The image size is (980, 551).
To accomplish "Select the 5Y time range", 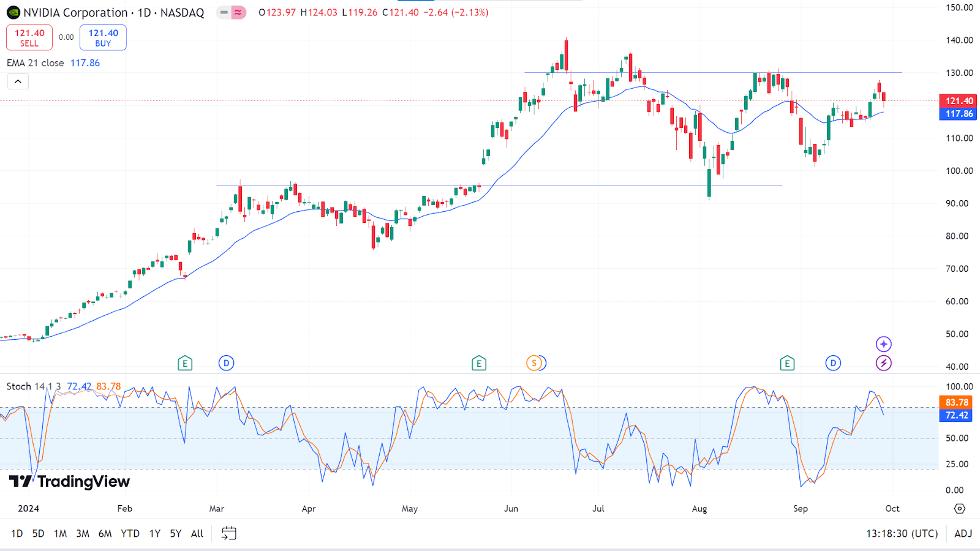I will (176, 534).
